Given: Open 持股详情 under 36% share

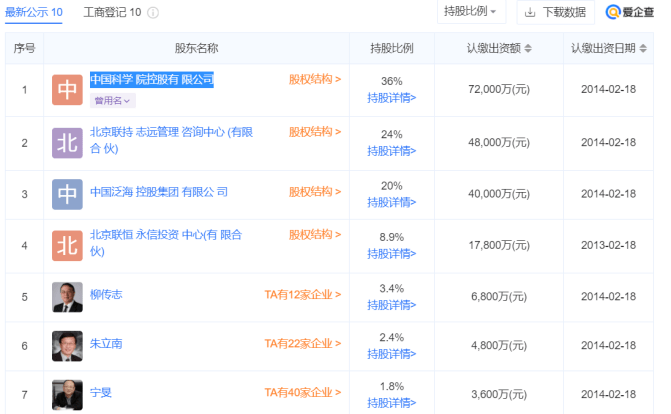Looking at the screenshot, I should [392, 98].
